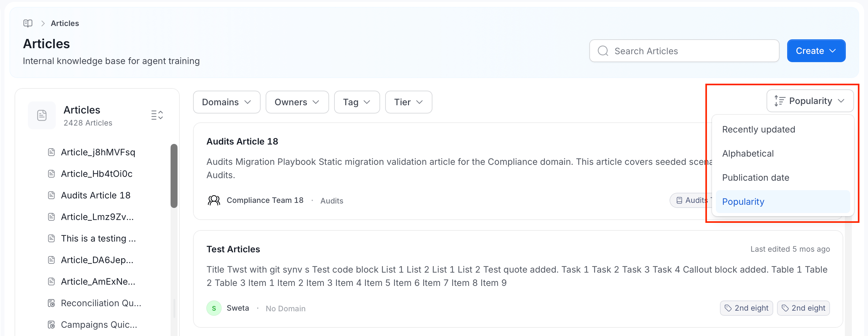Open Reconciliation Qu... sidebar item
The image size is (868, 336).
101,303
